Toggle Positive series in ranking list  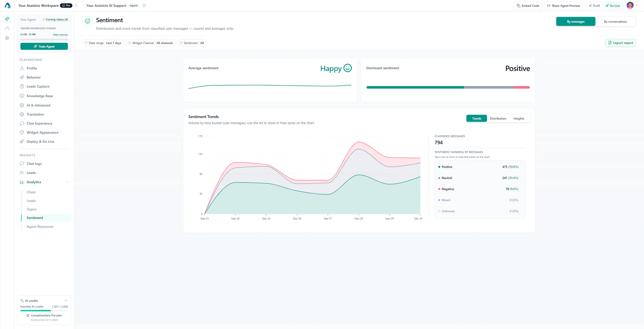tap(479, 167)
